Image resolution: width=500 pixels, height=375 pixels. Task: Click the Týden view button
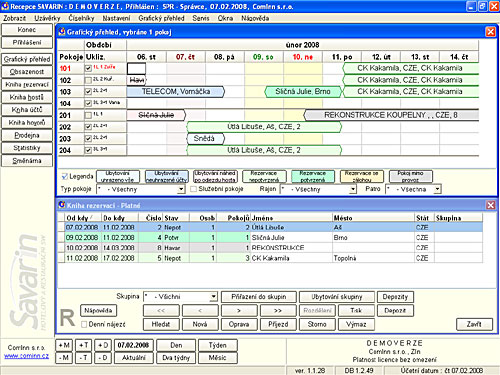[x=218, y=345]
